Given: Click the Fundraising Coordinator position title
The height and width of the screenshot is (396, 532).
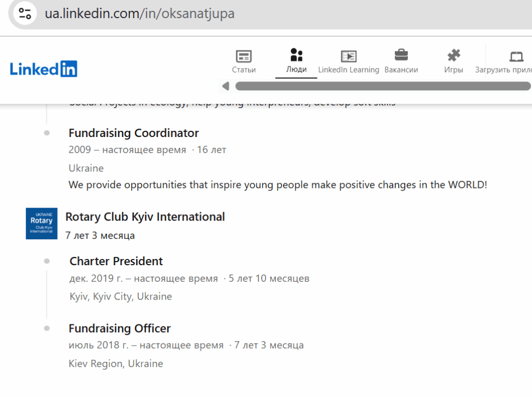Looking at the screenshot, I should pos(134,133).
